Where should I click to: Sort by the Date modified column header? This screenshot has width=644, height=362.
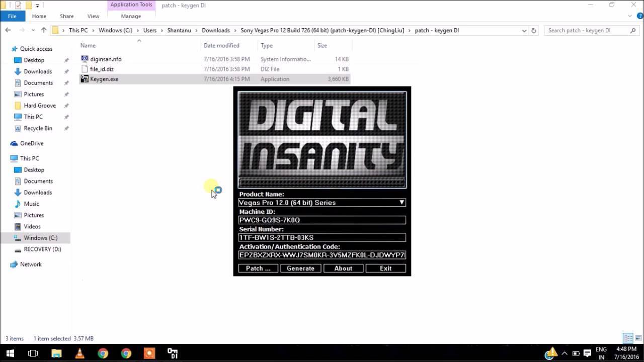[221, 45]
